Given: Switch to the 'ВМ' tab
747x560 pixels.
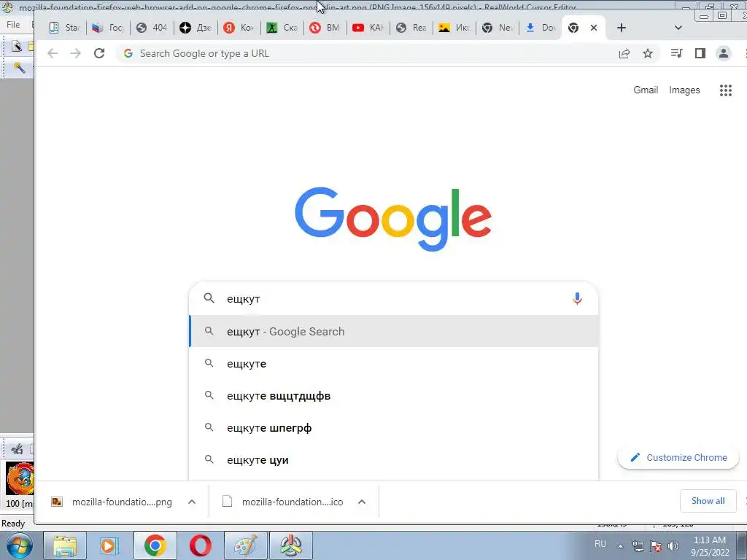Looking at the screenshot, I should (x=325, y=28).
